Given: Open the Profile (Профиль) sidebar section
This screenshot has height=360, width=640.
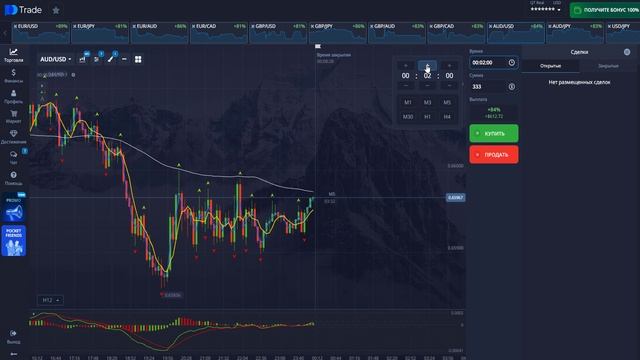Looking at the screenshot, I should 13,97.
